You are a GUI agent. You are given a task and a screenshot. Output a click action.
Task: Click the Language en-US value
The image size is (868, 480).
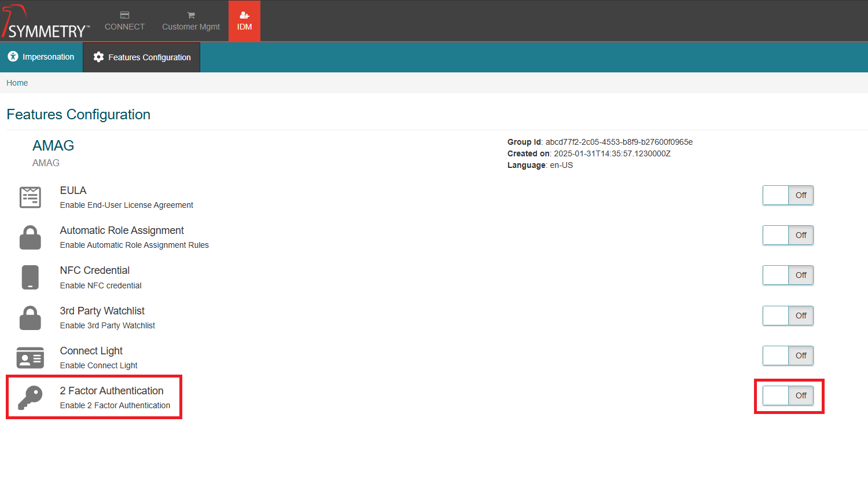click(561, 165)
